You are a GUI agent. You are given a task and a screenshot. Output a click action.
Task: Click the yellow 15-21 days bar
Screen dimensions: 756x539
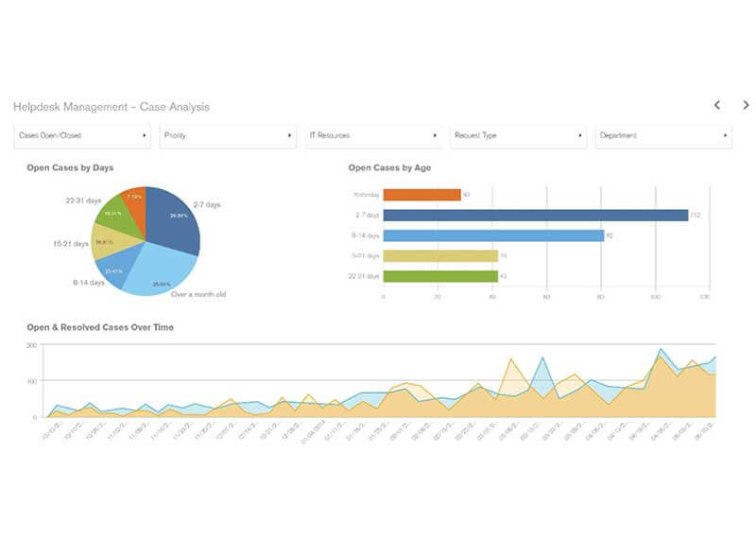[x=440, y=255]
